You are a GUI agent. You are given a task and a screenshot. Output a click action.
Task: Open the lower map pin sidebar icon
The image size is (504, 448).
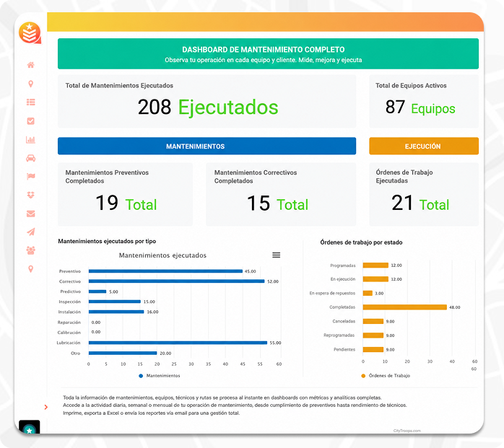click(30, 269)
